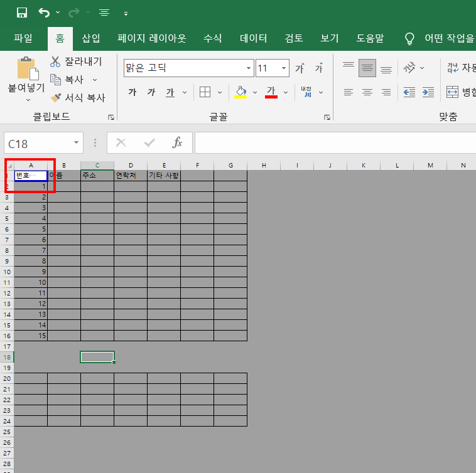The image size is (476, 473).
Task: Apply the yellow fill color bucket
Action: click(241, 92)
